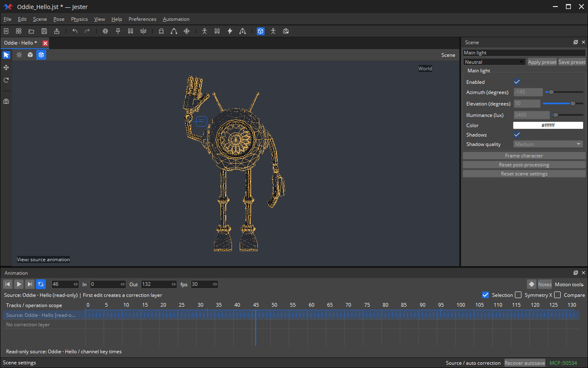Open the four-squares grid browser icon

pyautogui.click(x=19, y=31)
